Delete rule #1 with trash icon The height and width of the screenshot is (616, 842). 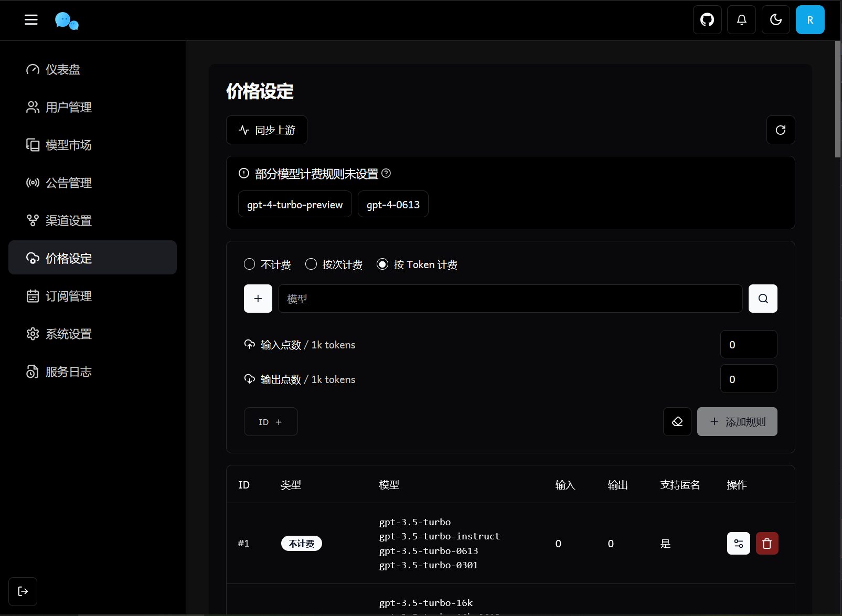tap(767, 544)
